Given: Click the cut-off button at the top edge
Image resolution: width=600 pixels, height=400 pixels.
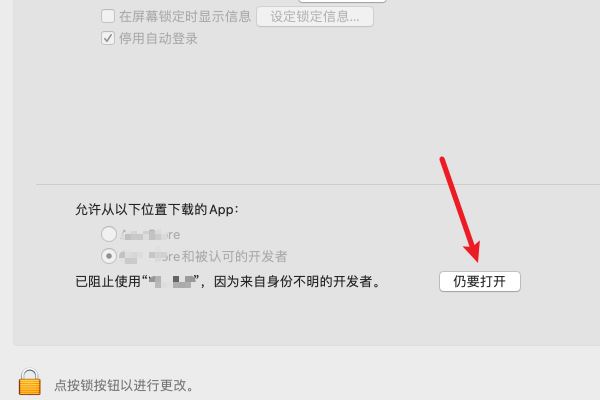Looking at the screenshot, I should [342, 1].
